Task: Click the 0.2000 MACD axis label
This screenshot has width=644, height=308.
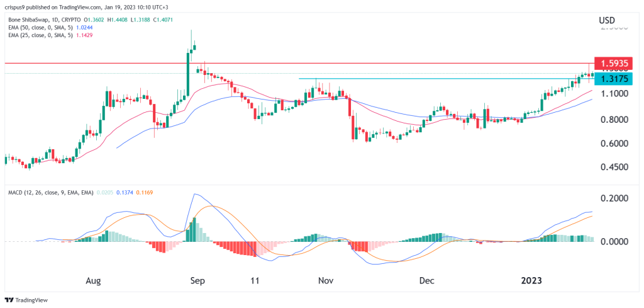Action: click(614, 198)
